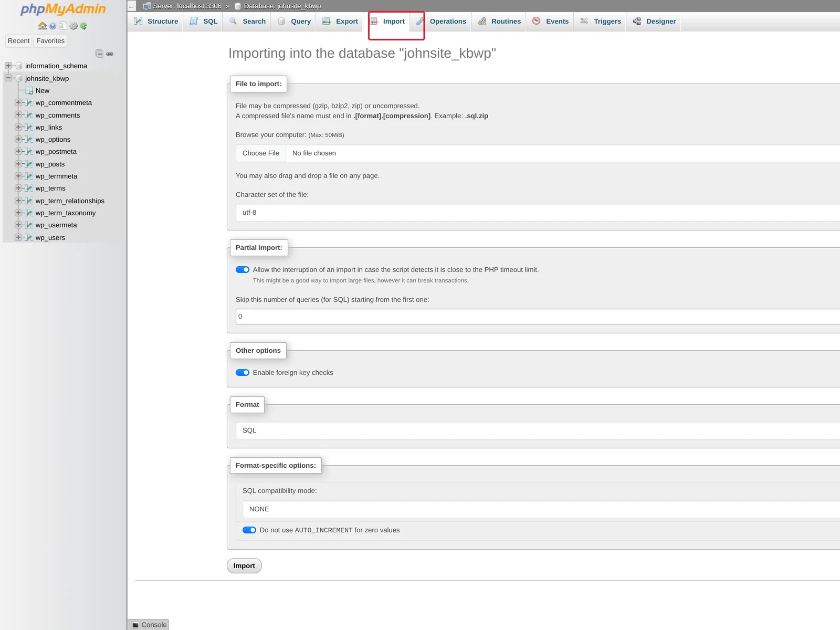This screenshot has height=630, width=840.
Task: Click the Console icon at bottom
Action: point(136,625)
